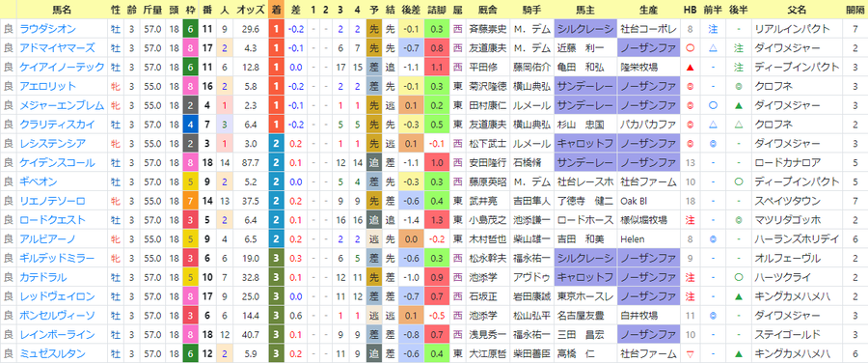Click green filled triangle 後半 mark in メジャーエンブレム row
Screen dimensions: 868x363
tap(738, 105)
